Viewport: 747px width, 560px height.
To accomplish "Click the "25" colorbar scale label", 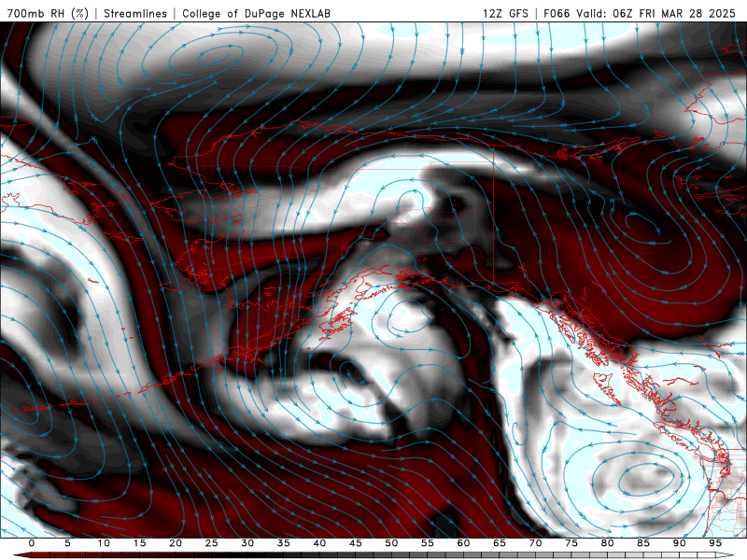I will click(x=212, y=543).
